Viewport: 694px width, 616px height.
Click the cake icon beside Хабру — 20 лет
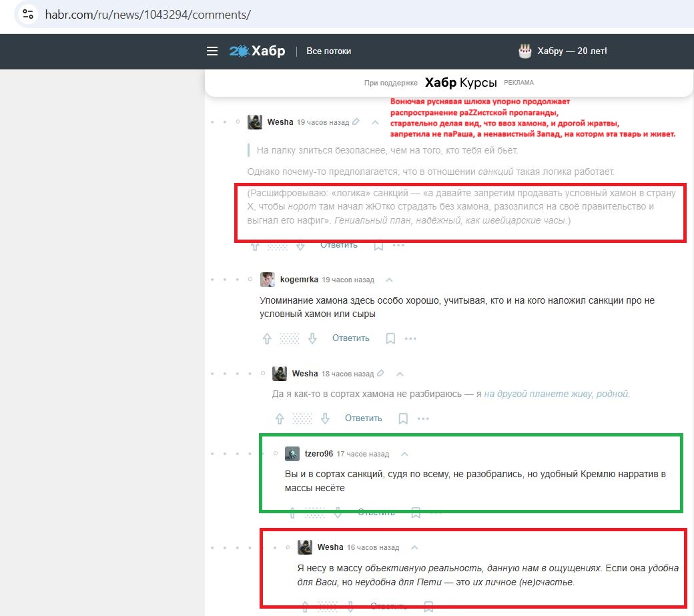click(x=525, y=51)
